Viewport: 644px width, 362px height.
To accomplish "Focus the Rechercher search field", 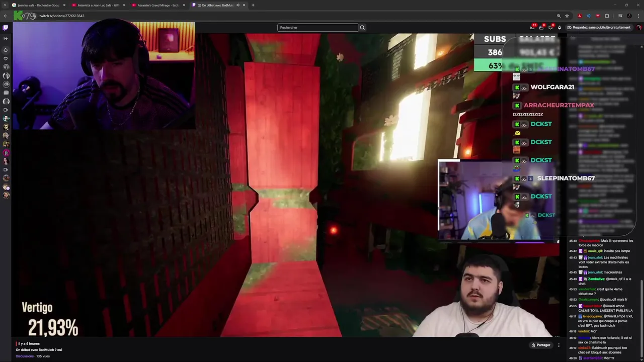I will [x=317, y=28].
